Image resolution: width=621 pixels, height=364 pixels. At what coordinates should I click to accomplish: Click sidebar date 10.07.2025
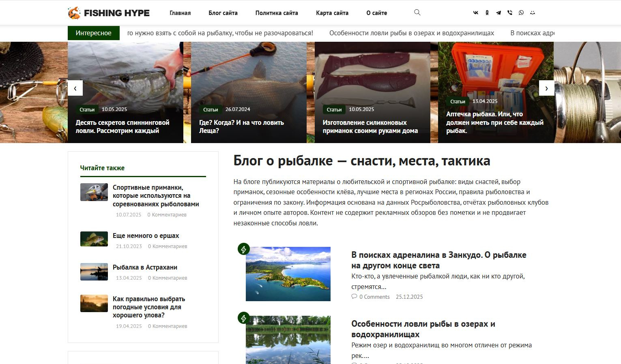pos(129,214)
